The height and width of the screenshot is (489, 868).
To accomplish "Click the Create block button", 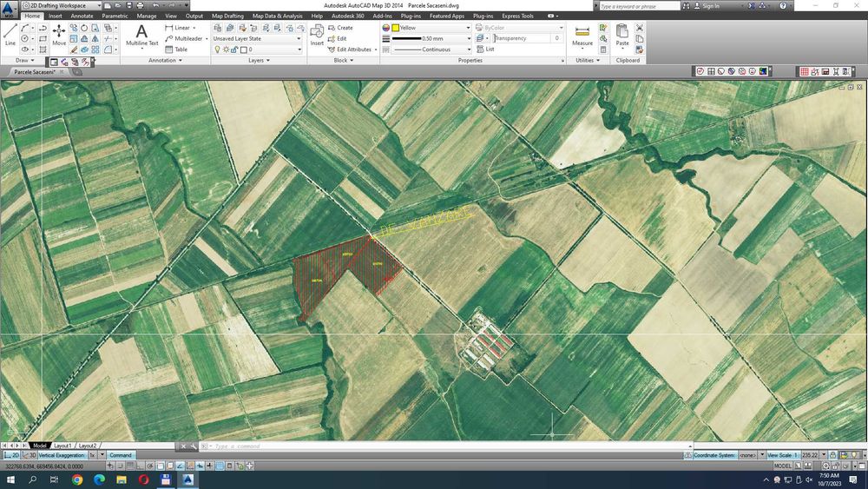I will 339,28.
